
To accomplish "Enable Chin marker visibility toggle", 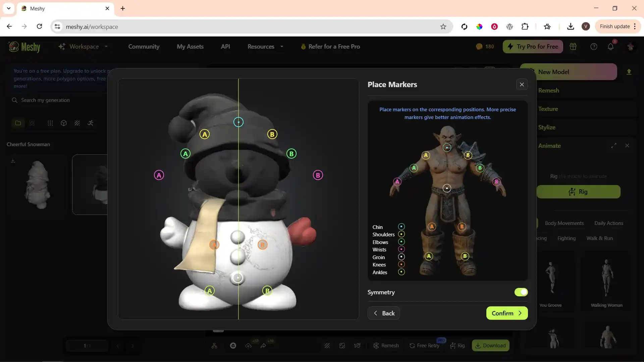I will click(401, 227).
